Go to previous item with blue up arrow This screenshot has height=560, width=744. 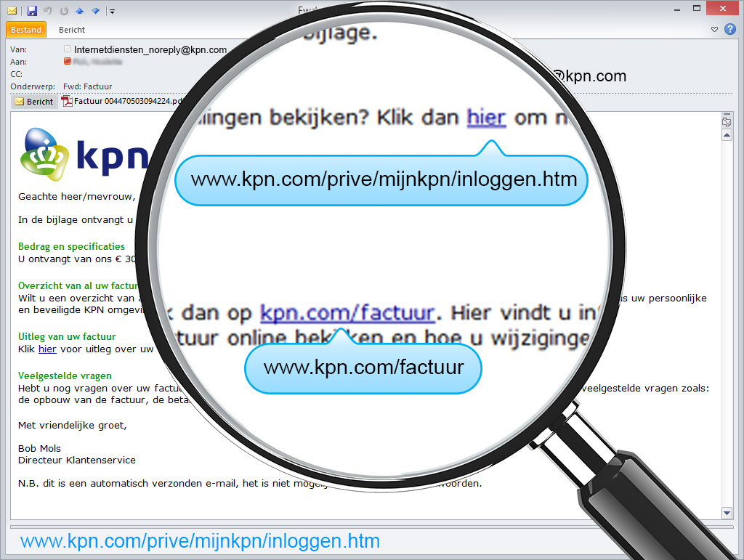point(80,10)
